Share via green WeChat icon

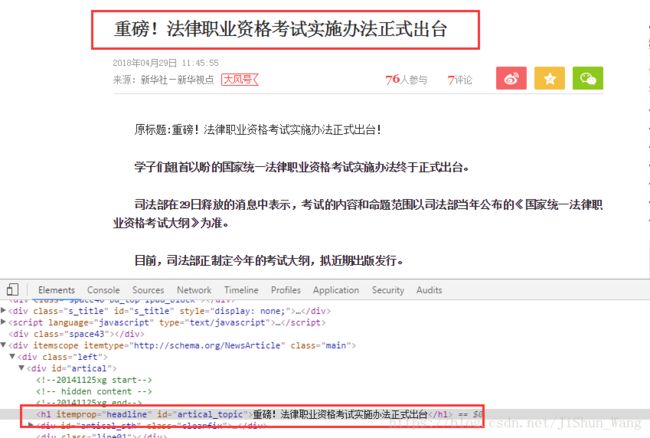pos(588,78)
